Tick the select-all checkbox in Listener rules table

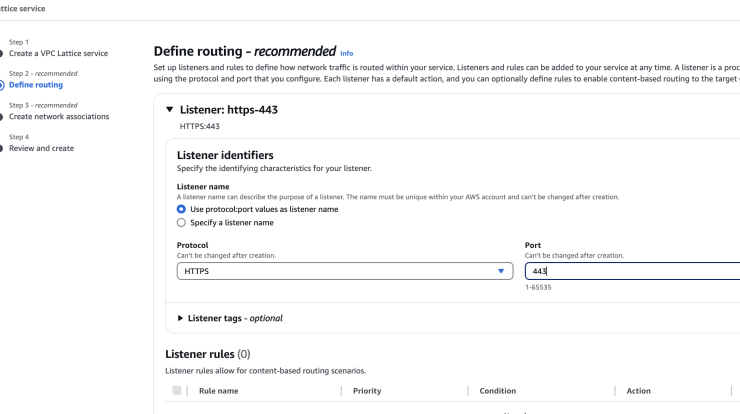coord(177,390)
